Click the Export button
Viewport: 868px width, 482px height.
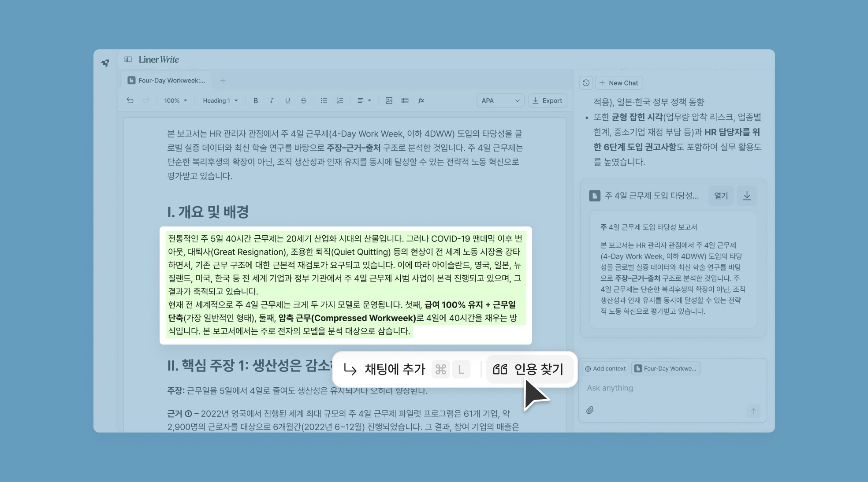[x=548, y=100]
